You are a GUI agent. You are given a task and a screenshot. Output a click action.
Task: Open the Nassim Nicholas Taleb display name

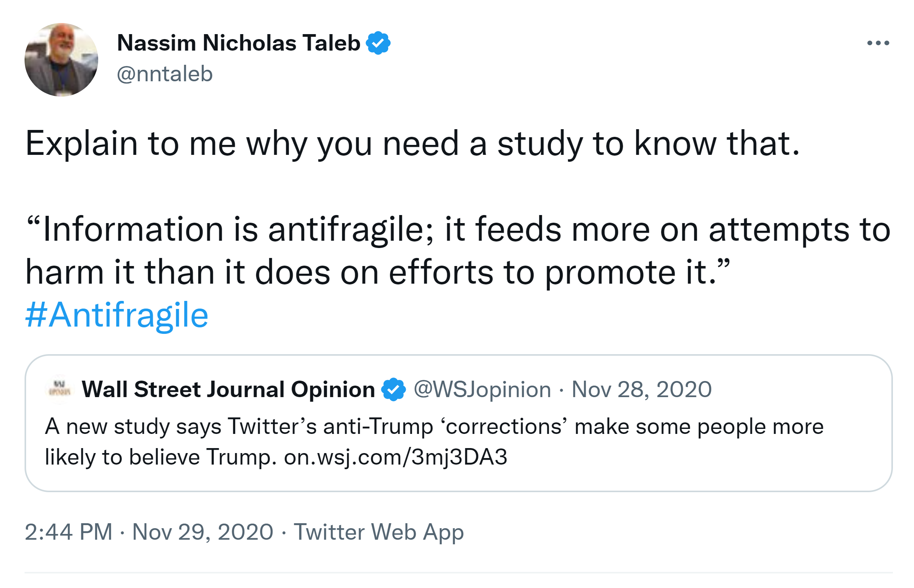[x=239, y=43]
